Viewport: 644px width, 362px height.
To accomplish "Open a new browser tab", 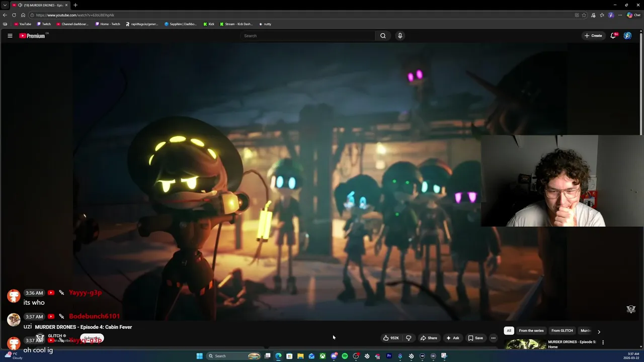I will coord(75,5).
